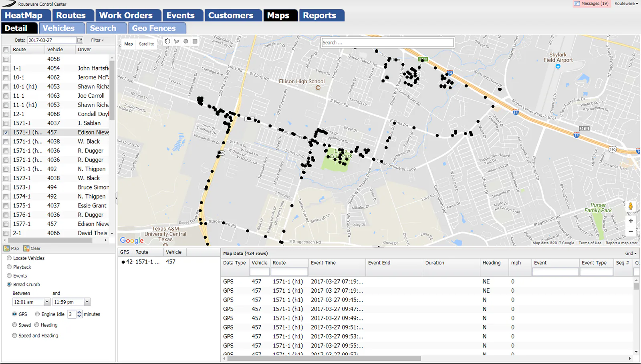Open the Geo Fences sub-tab

pyautogui.click(x=154, y=28)
